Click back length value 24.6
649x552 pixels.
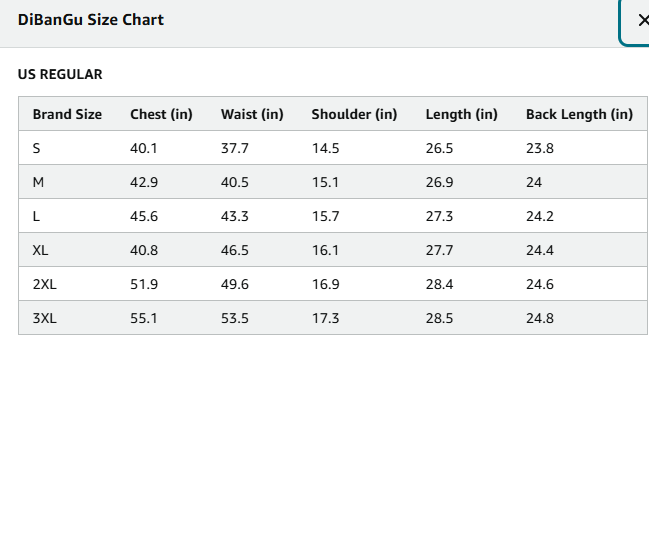tap(540, 284)
